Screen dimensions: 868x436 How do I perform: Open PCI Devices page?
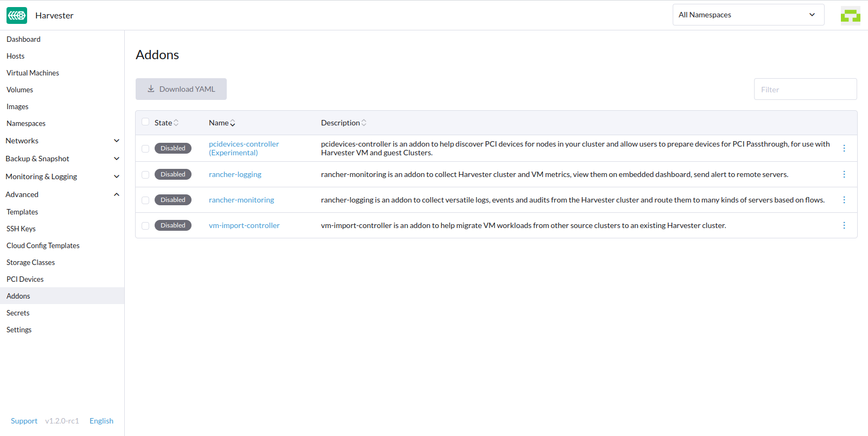click(x=25, y=279)
